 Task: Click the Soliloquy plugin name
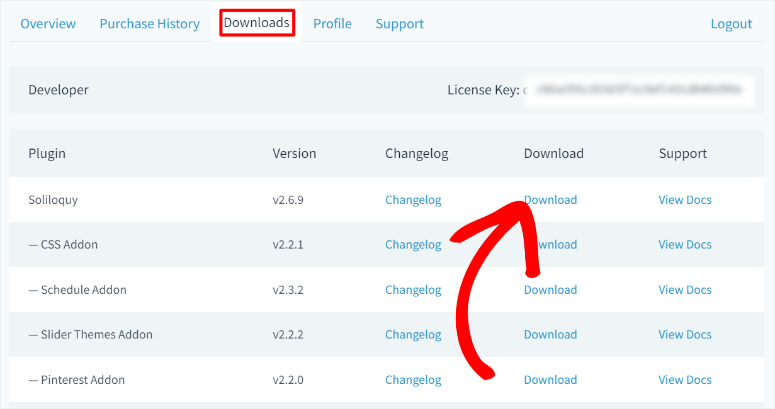pyautogui.click(x=53, y=200)
